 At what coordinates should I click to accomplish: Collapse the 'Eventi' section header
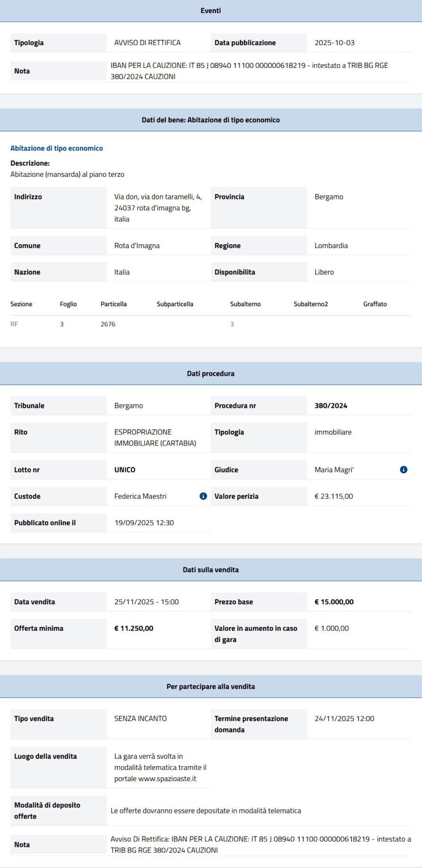211,11
